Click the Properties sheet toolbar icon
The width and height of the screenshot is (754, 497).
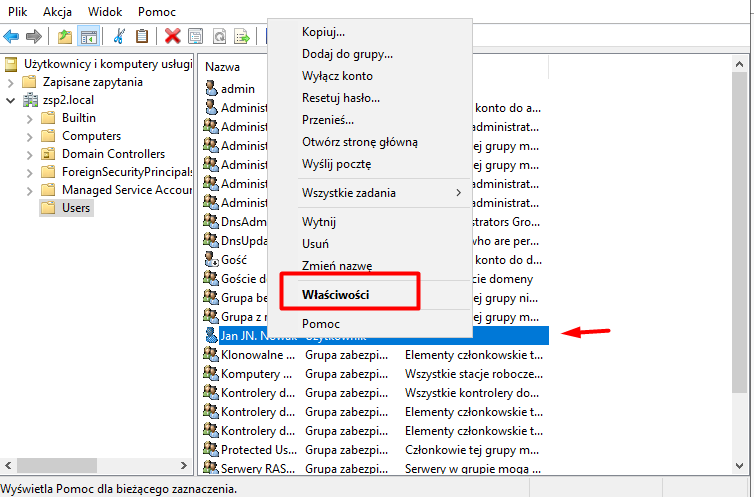pos(196,36)
